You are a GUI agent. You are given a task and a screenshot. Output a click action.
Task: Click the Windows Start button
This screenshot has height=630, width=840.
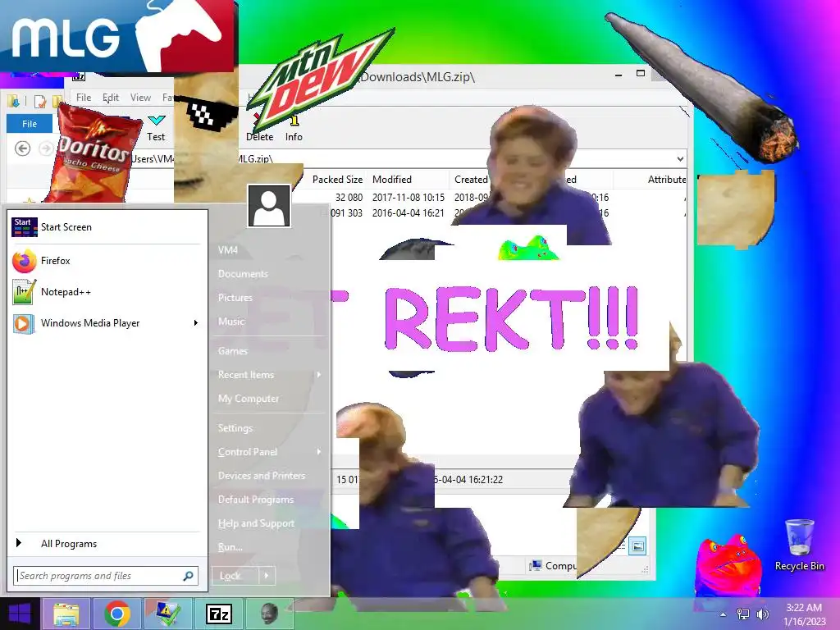coord(20,614)
